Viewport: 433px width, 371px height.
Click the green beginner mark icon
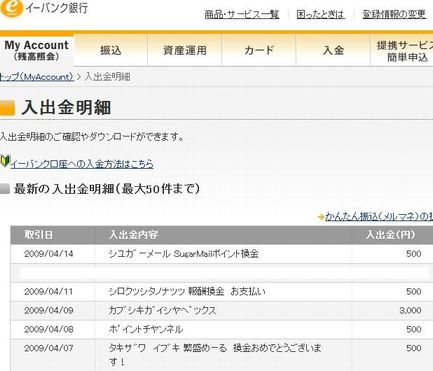(x=5, y=161)
